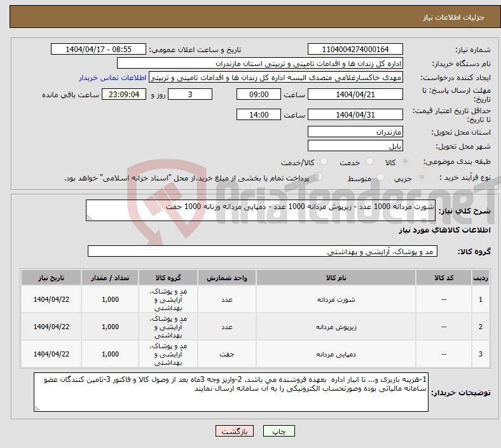
Task: Click the delivery province field مازندران
Action: [x=355, y=132]
